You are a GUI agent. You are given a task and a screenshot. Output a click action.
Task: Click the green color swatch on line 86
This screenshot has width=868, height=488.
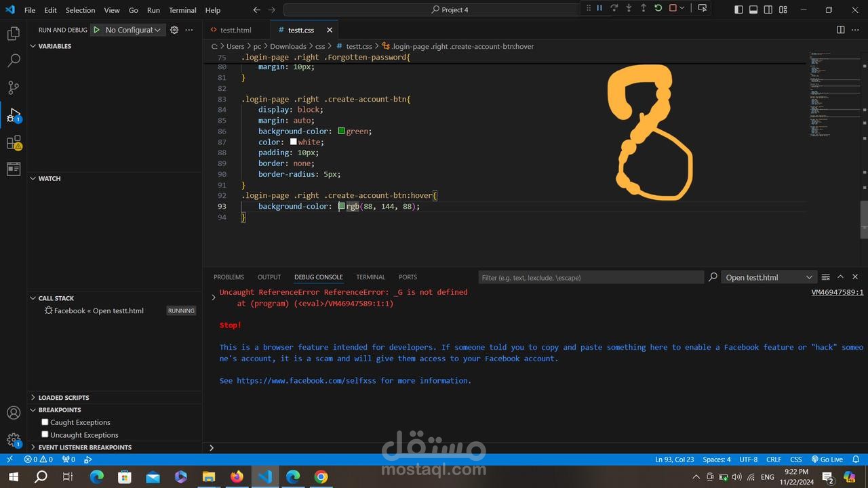point(341,131)
